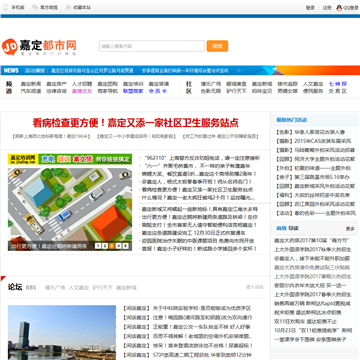This screenshot has width=360, height=360.
Task: Open 交易区 community link
Action: point(338,91)
